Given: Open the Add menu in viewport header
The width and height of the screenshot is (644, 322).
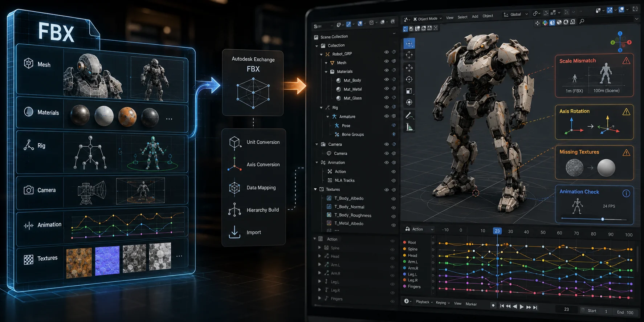Looking at the screenshot, I should [475, 16].
